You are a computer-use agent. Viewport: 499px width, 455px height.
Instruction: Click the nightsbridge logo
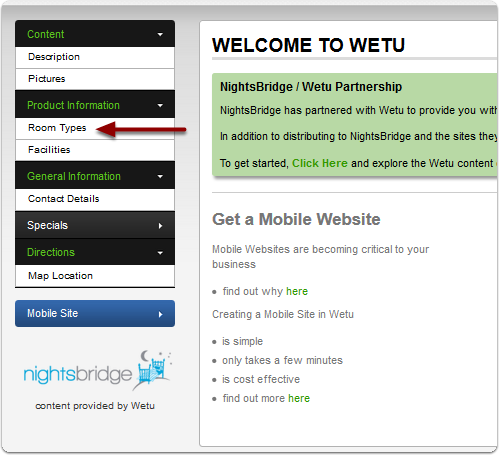[x=97, y=371]
